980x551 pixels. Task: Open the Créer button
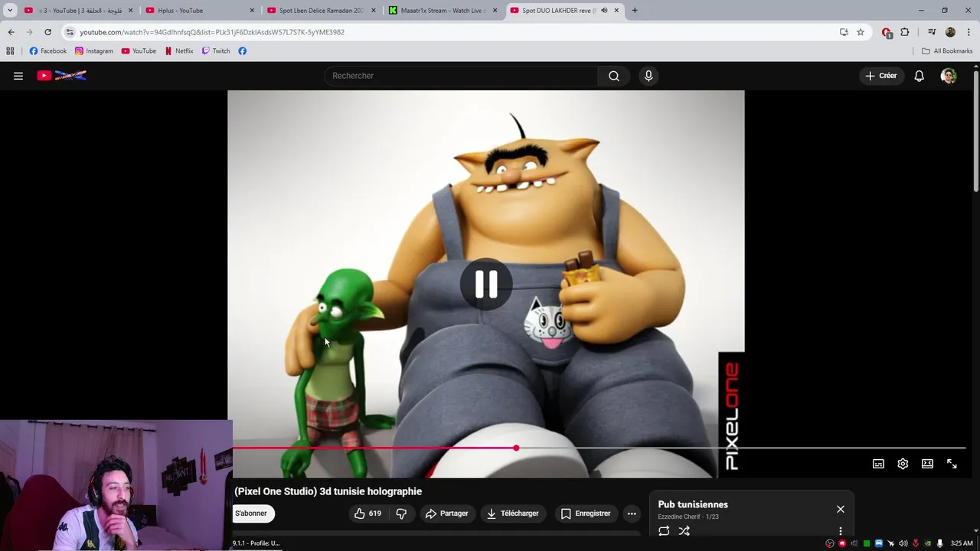(881, 76)
